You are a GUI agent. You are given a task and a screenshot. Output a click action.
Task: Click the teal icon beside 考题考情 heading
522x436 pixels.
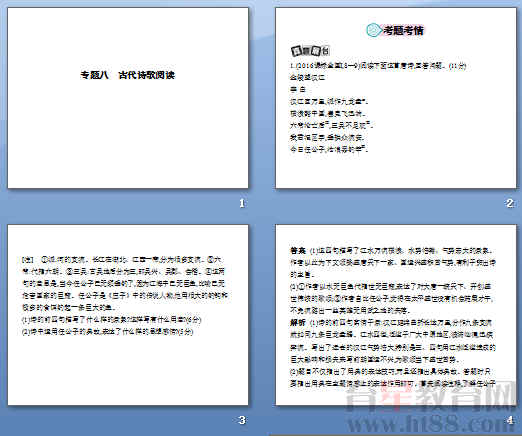(374, 30)
